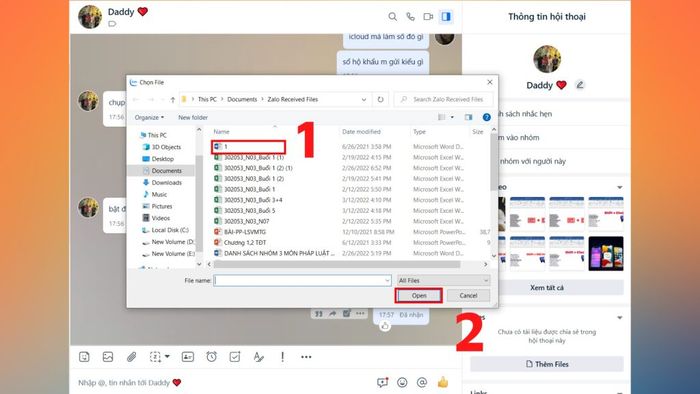Mention someone with the @ icon

pos(422,382)
